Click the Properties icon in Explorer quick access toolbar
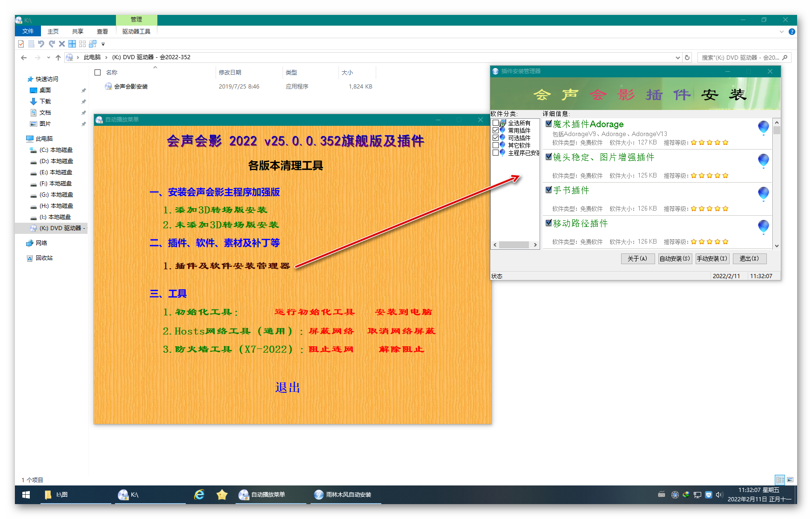812x519 pixels. pyautogui.click(x=21, y=44)
